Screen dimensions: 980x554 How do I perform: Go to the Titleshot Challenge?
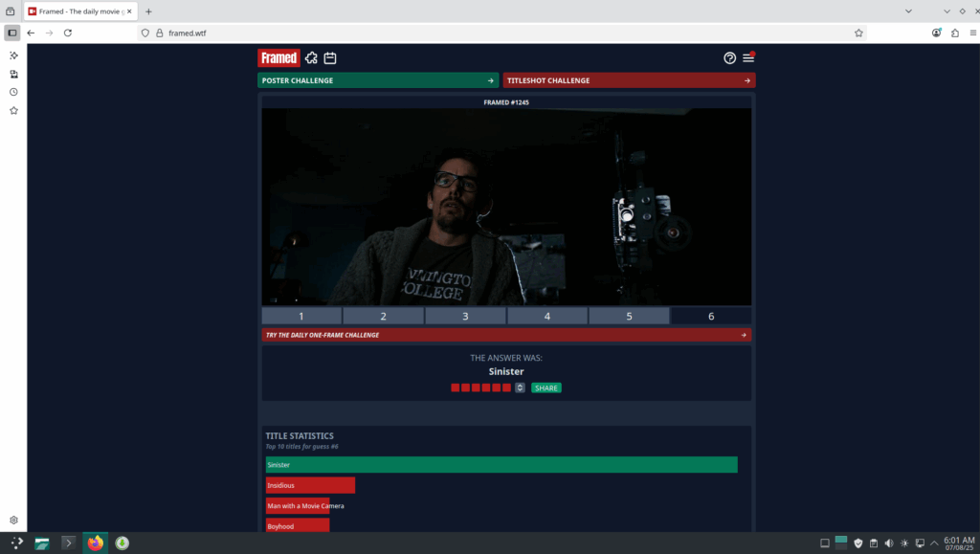[629, 80]
